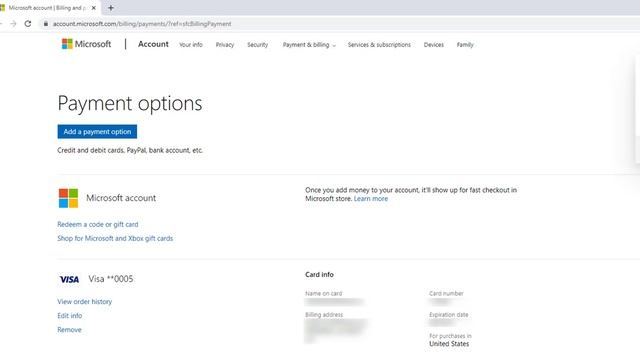This screenshot has width=640, height=360.
Task: View order history for the Visa card
Action: [x=84, y=302]
